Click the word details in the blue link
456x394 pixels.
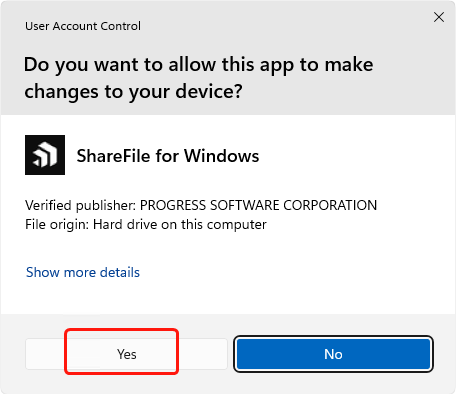[x=120, y=272]
